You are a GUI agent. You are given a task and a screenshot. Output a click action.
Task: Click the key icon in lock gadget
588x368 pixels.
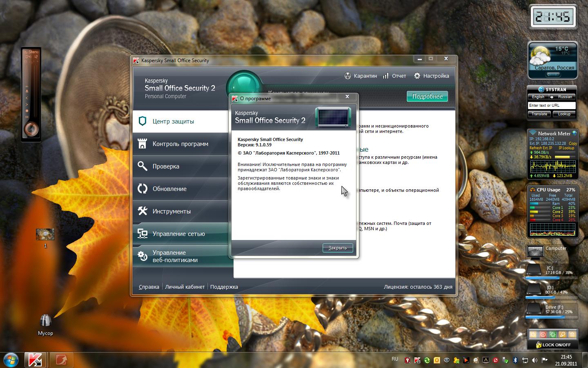click(x=563, y=334)
